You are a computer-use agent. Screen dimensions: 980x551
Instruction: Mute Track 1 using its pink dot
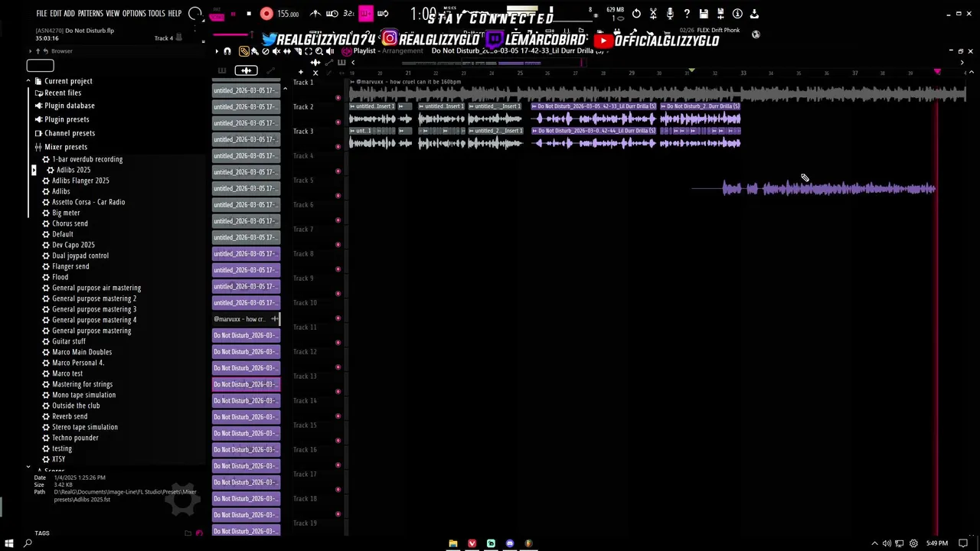pyautogui.click(x=338, y=97)
